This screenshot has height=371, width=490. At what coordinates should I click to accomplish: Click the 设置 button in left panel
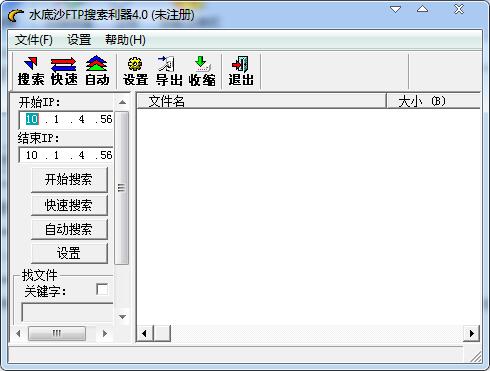point(69,253)
